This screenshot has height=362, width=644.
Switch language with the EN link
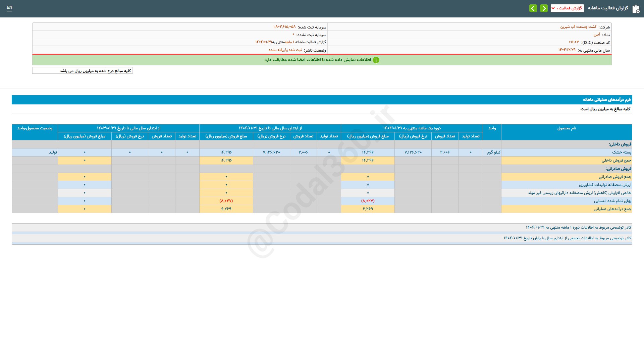tap(9, 7)
